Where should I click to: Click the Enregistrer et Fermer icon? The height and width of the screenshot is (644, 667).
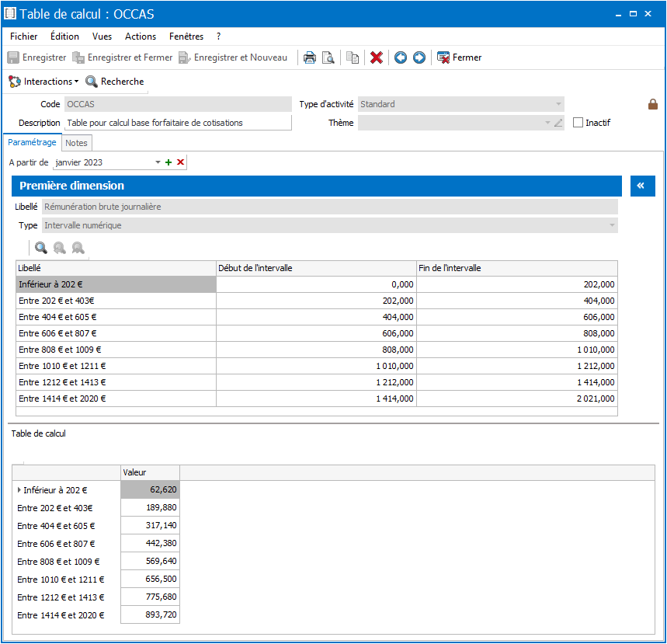[x=78, y=57]
